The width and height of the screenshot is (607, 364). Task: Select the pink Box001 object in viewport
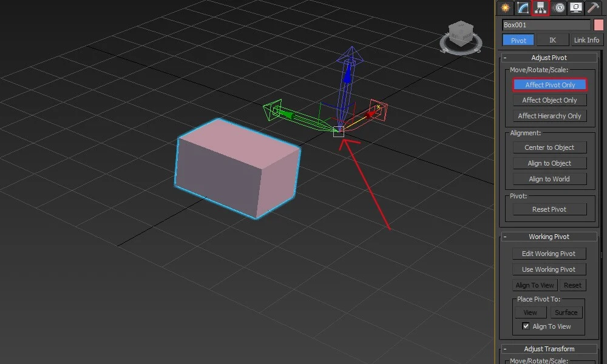[237, 168]
